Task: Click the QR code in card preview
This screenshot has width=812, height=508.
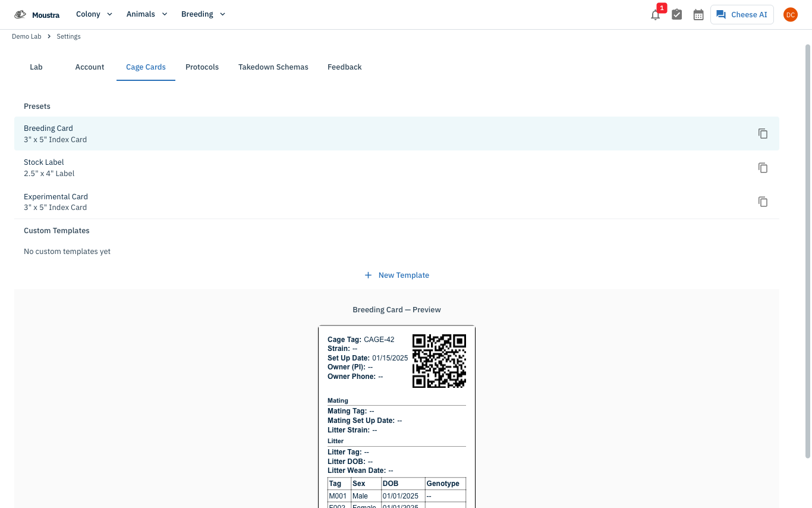Action: (x=439, y=361)
